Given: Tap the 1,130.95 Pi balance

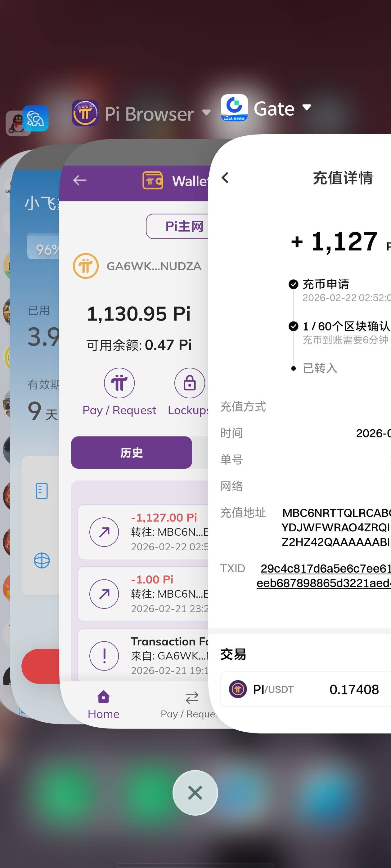Looking at the screenshot, I should tap(139, 314).
